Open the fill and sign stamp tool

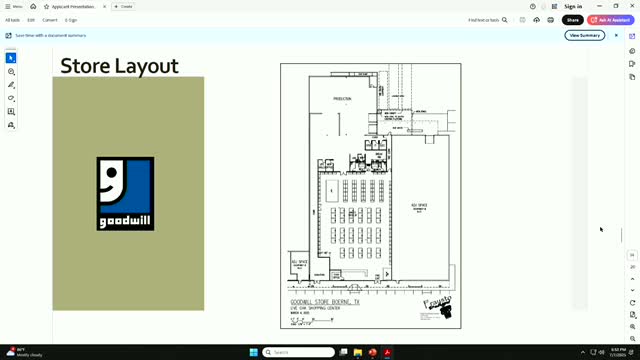pos(11,125)
